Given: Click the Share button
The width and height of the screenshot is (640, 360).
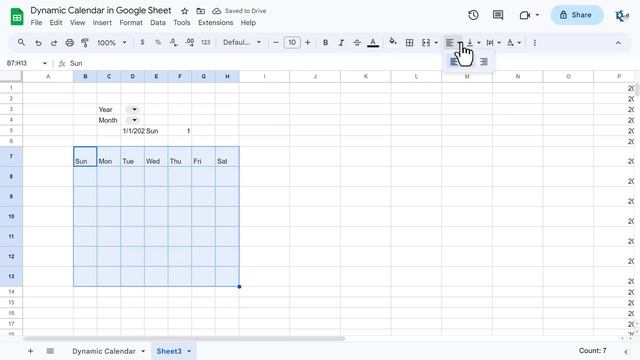Looking at the screenshot, I should pyautogui.click(x=577, y=15).
